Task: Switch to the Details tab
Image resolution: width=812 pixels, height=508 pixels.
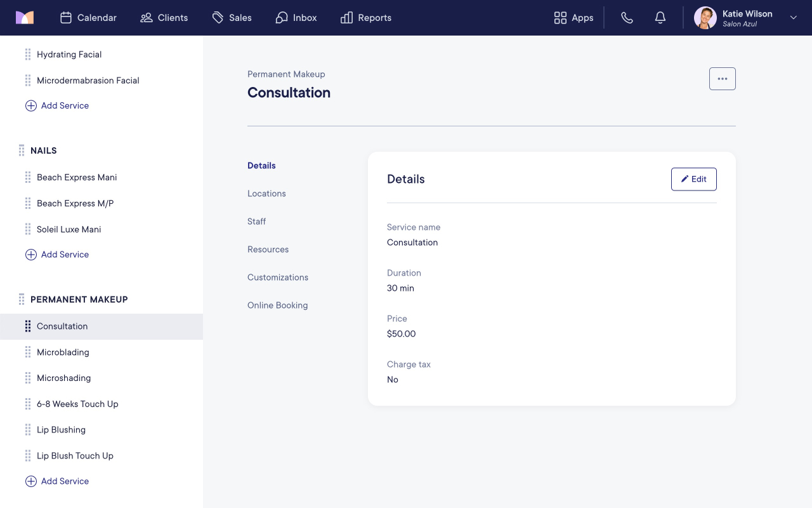Action: tap(261, 166)
